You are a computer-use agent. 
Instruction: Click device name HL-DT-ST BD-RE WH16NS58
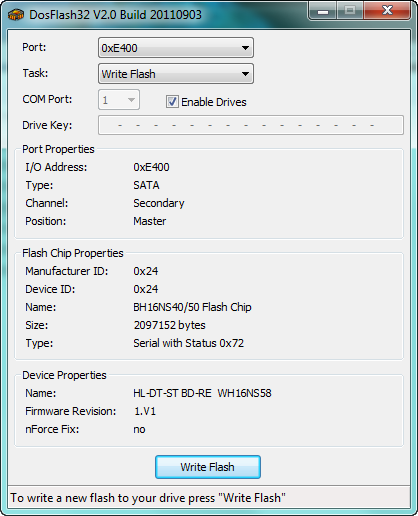tap(202, 393)
